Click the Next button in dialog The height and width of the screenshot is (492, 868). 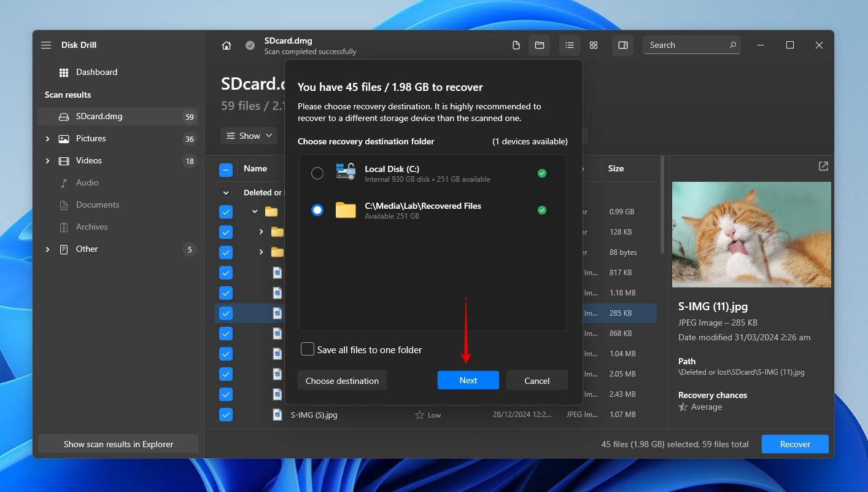(468, 380)
